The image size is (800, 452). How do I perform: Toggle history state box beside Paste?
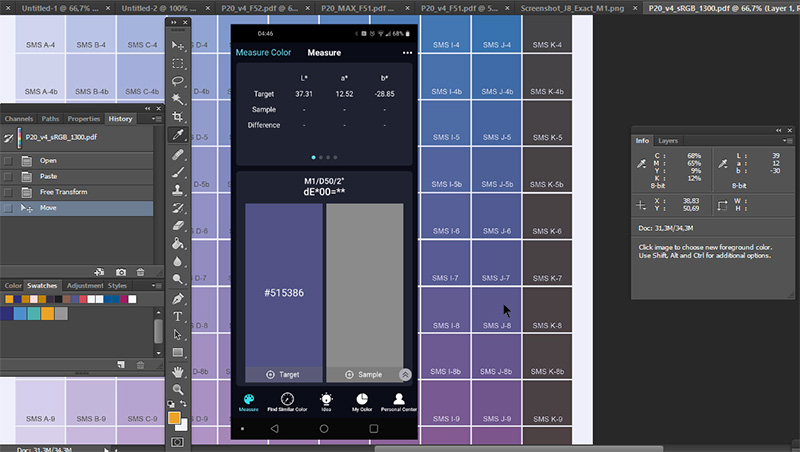(x=9, y=176)
